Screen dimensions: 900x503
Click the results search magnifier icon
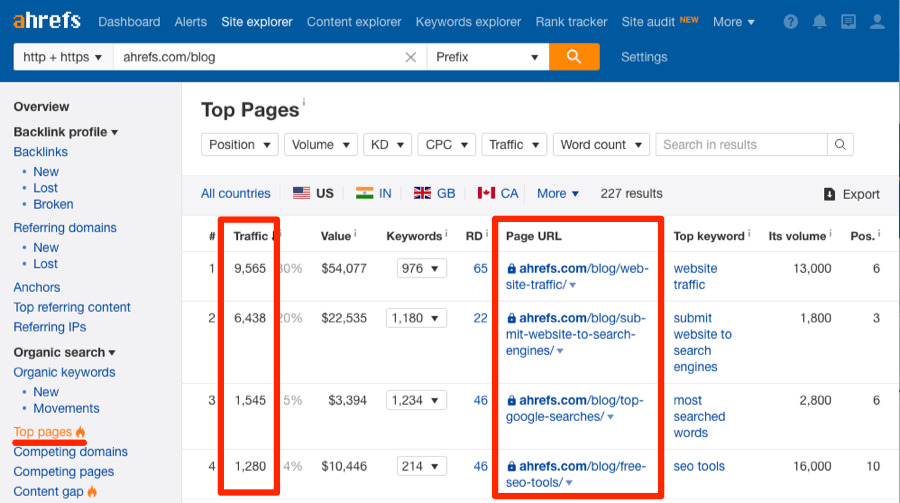841,145
